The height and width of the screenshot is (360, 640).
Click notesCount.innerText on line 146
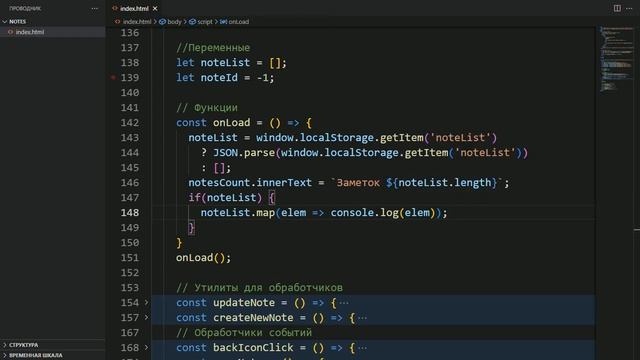pyautogui.click(x=250, y=182)
